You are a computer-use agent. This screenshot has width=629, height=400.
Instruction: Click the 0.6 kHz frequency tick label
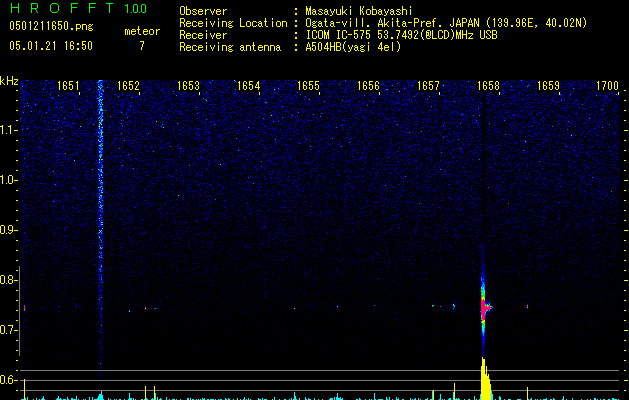8,380
